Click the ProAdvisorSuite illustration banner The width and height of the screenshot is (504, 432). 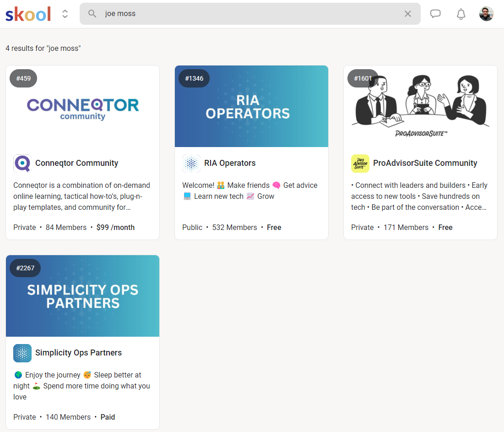(420, 106)
